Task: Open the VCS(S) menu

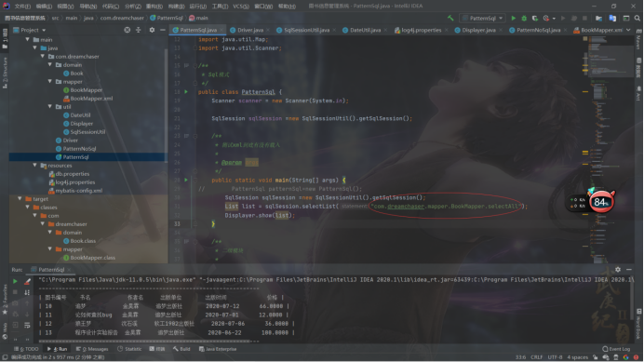Action: coord(241,7)
